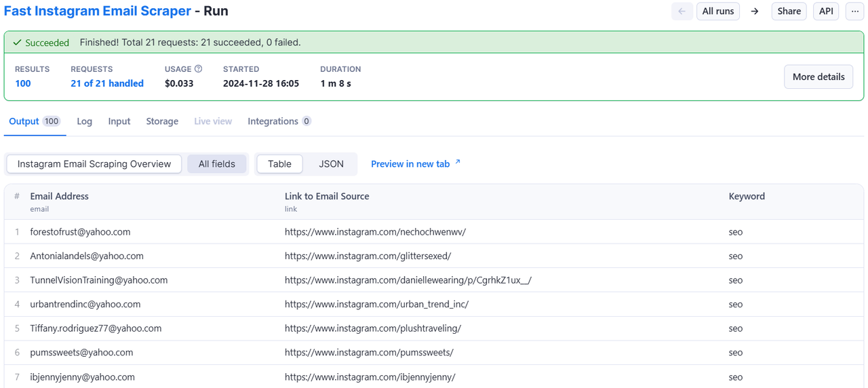Click the usage help question icon
The image size is (868, 388).
coord(199,69)
